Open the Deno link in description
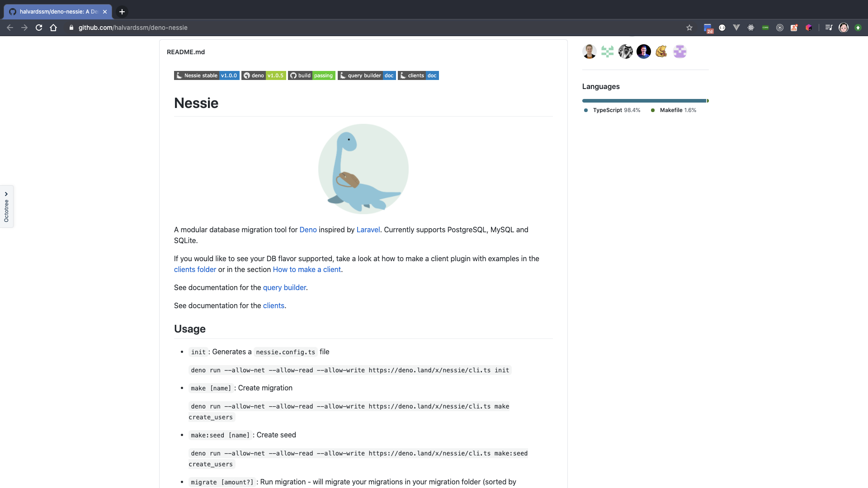This screenshot has height=488, width=868. pos(308,230)
